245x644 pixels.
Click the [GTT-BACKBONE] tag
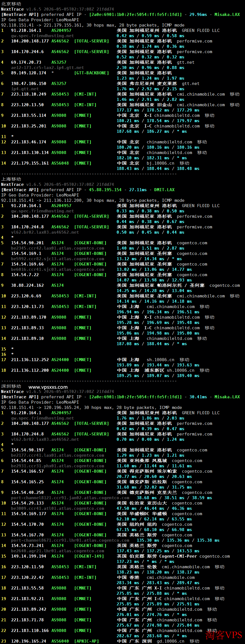pyautogui.click(x=92, y=73)
